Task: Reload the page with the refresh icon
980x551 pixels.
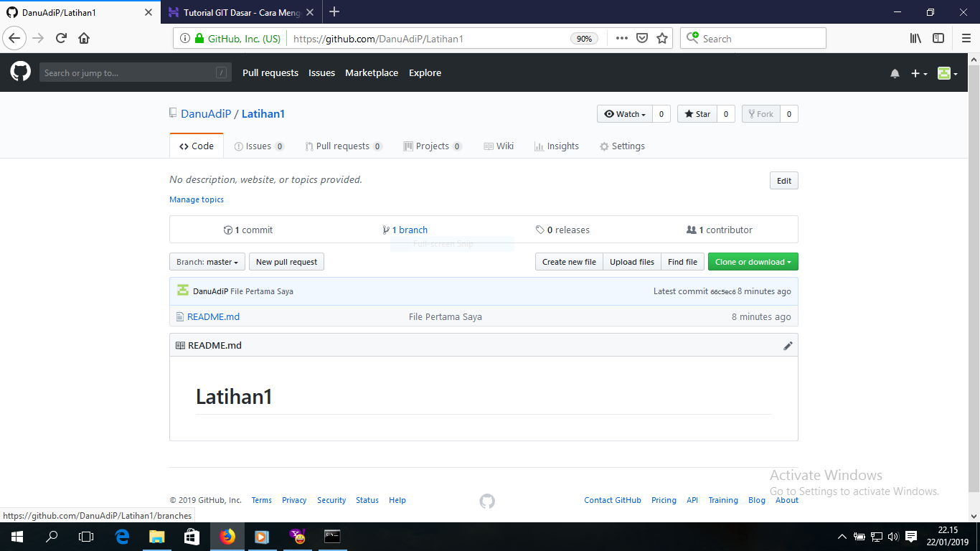Action: [x=61, y=38]
